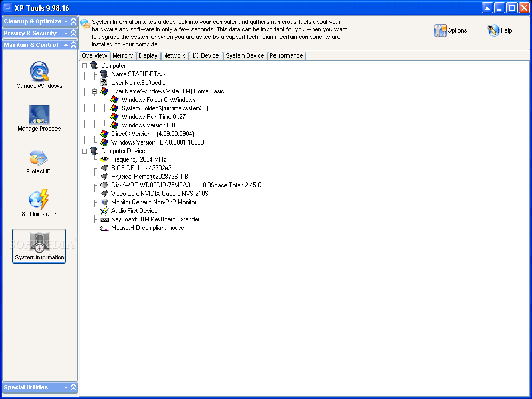Screen dimensions: 532x399
Task: Click the Computer Device node icon
Action: click(x=94, y=151)
